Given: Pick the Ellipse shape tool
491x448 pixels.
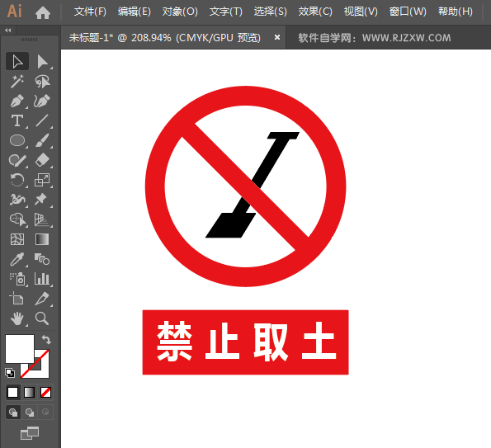Looking at the screenshot, I should [17, 140].
